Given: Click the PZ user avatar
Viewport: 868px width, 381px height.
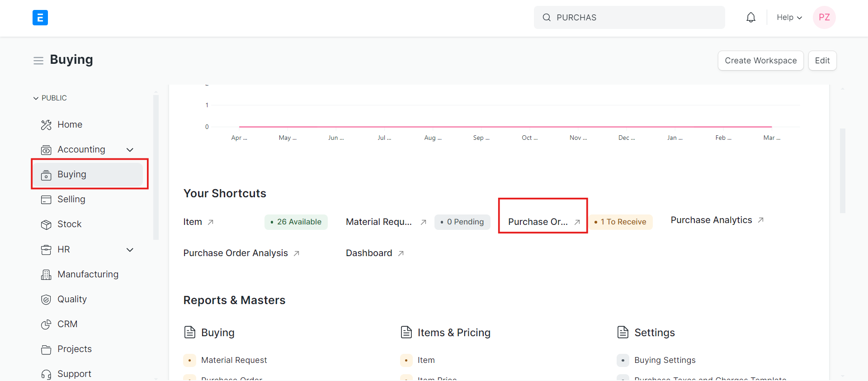Looking at the screenshot, I should click(824, 18).
